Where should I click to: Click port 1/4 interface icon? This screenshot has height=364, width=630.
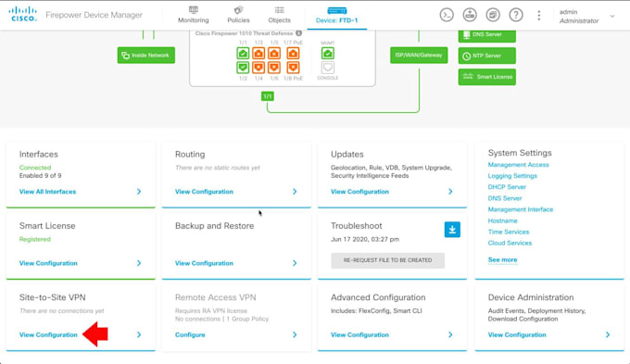pos(258,67)
